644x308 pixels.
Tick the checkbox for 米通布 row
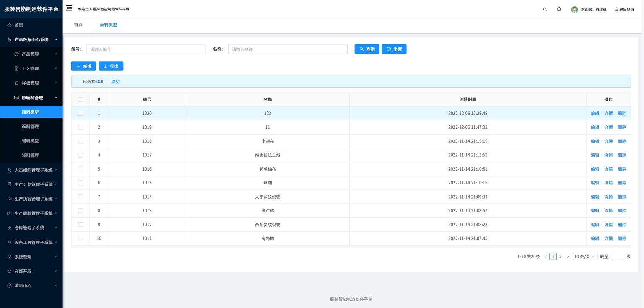(80, 141)
